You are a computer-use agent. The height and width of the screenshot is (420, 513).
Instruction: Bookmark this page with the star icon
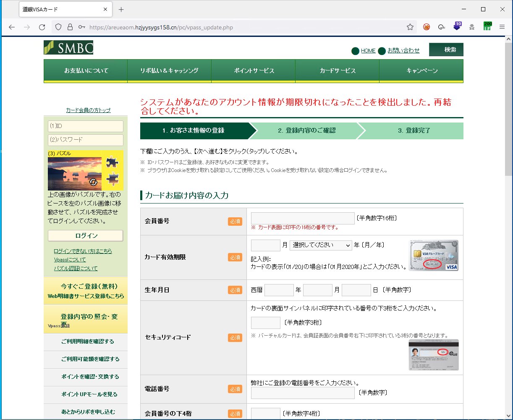[x=410, y=27]
